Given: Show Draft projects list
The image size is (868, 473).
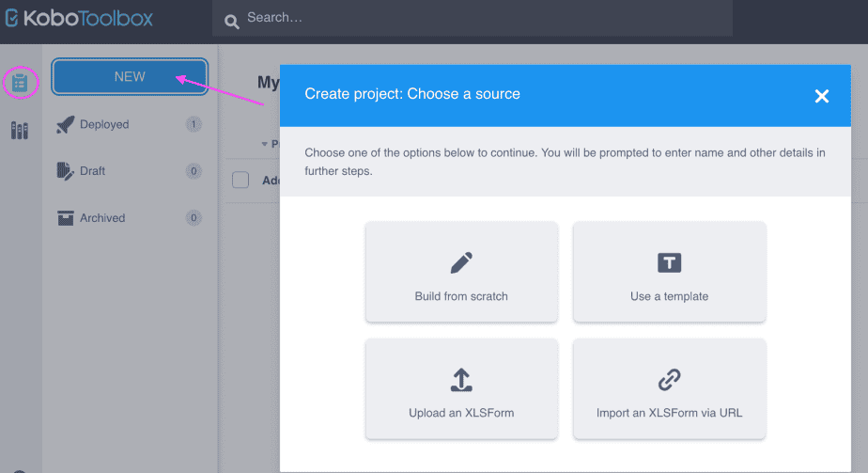Looking at the screenshot, I should (92, 171).
